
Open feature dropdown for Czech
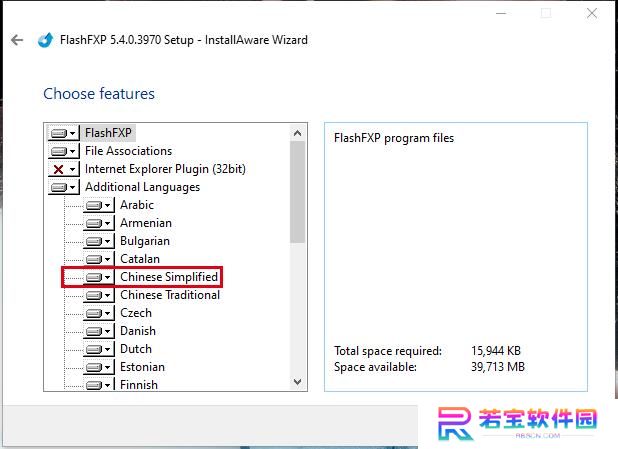tap(99, 313)
